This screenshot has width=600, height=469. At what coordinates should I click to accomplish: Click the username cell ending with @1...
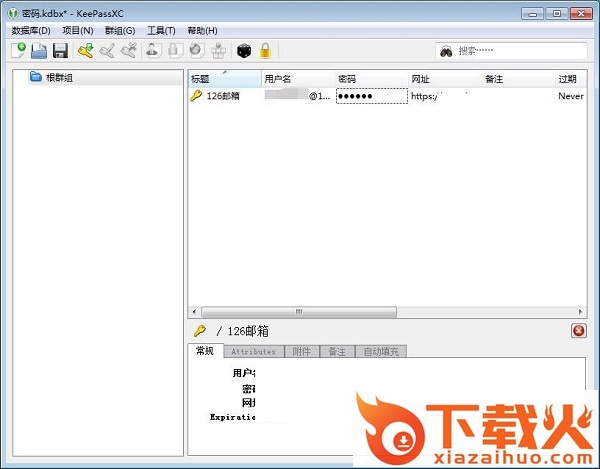298,96
